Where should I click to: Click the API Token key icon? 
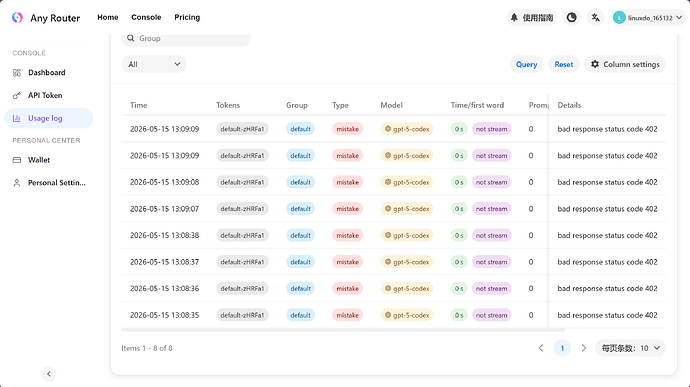[17, 96]
